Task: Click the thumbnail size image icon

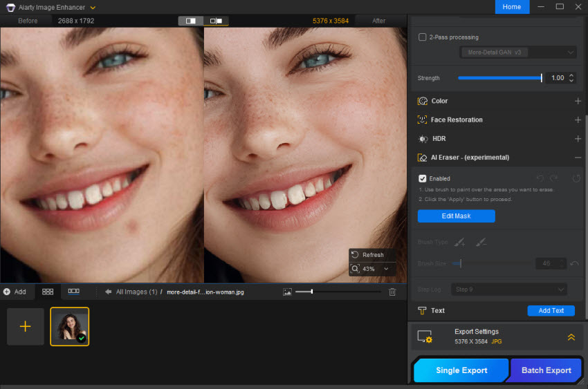Action: [287, 292]
